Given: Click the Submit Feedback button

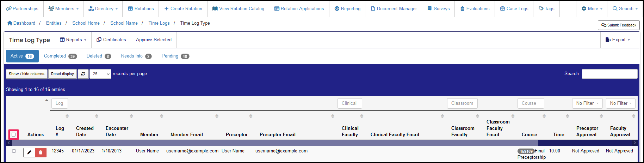Looking at the screenshot, I should (x=619, y=25).
